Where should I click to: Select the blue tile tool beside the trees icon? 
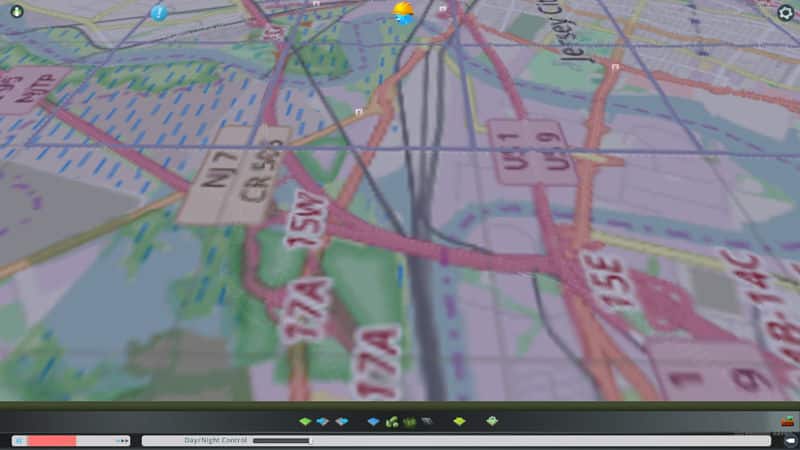[373, 422]
